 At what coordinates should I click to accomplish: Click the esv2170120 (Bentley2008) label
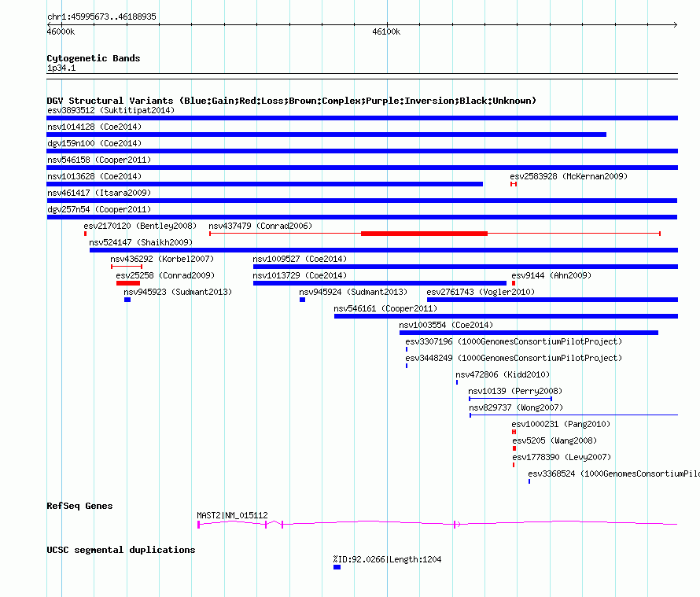[x=140, y=226]
